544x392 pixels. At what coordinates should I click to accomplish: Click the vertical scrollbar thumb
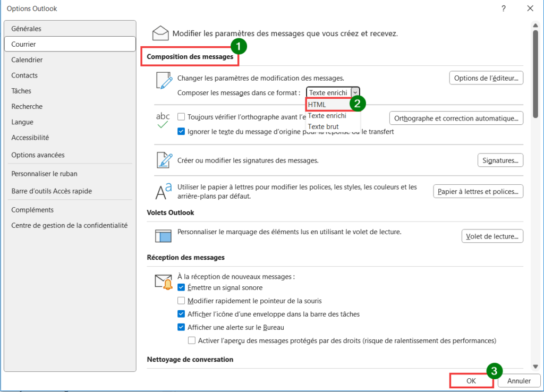point(535,73)
